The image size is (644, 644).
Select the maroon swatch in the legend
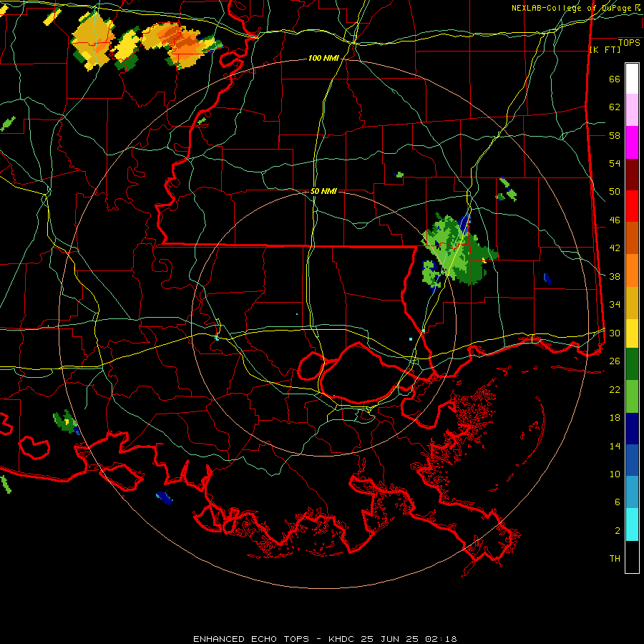tap(632, 174)
